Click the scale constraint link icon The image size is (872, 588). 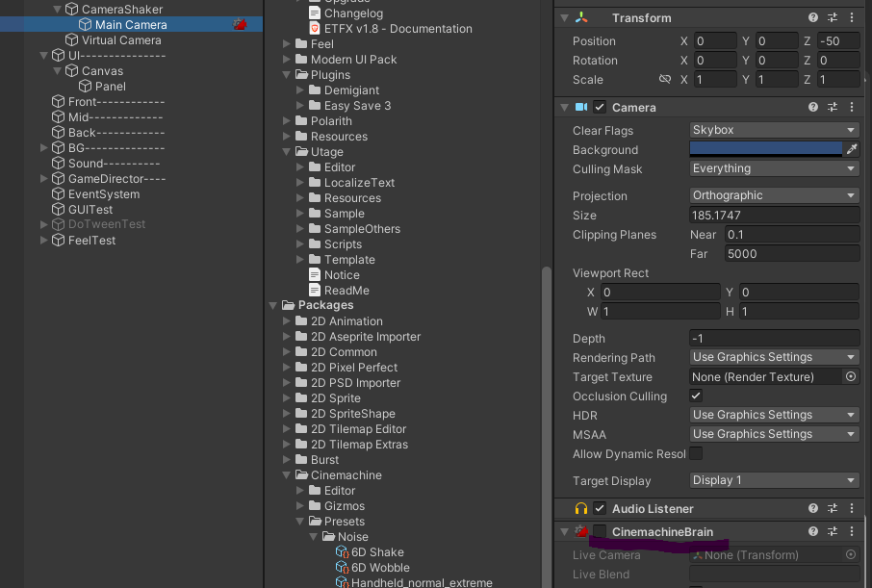point(665,79)
